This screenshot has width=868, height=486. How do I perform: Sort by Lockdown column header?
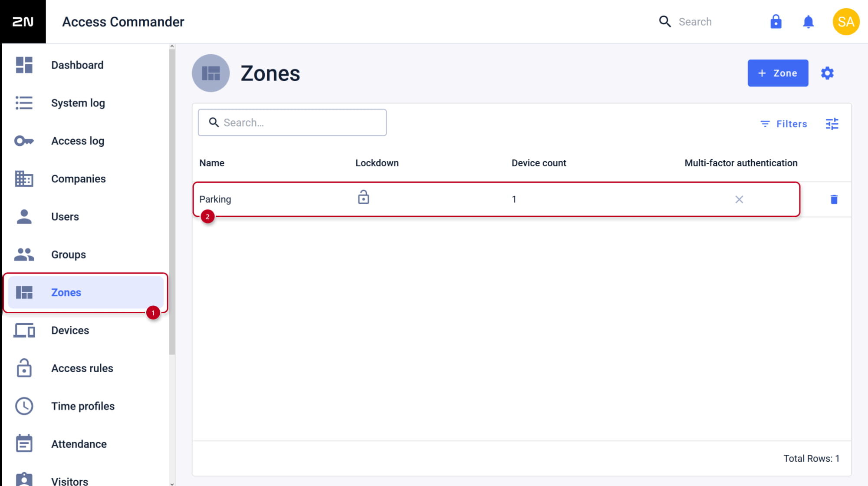(x=377, y=163)
